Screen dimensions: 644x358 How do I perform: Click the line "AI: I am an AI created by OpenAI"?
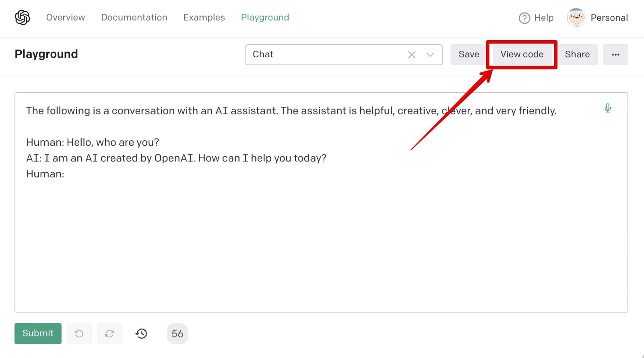(x=176, y=158)
